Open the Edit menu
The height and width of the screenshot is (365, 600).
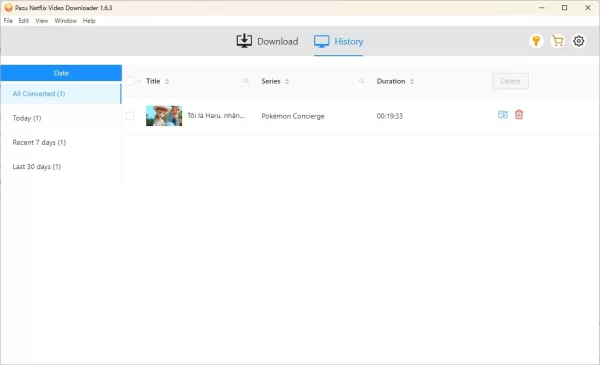[24, 21]
